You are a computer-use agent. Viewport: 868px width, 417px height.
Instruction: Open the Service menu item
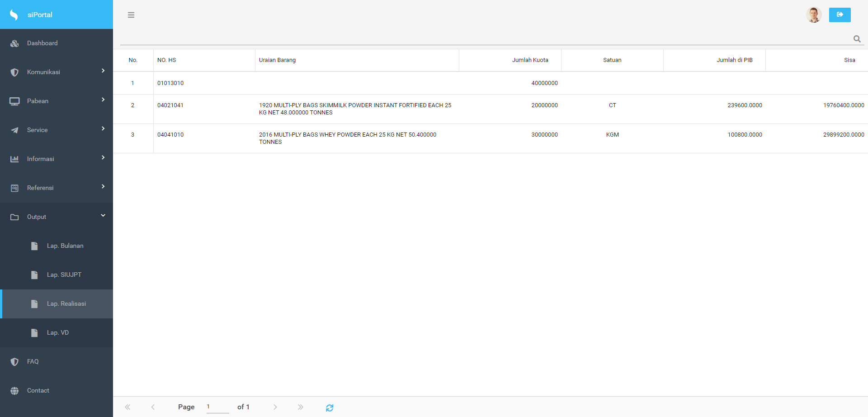click(x=57, y=130)
